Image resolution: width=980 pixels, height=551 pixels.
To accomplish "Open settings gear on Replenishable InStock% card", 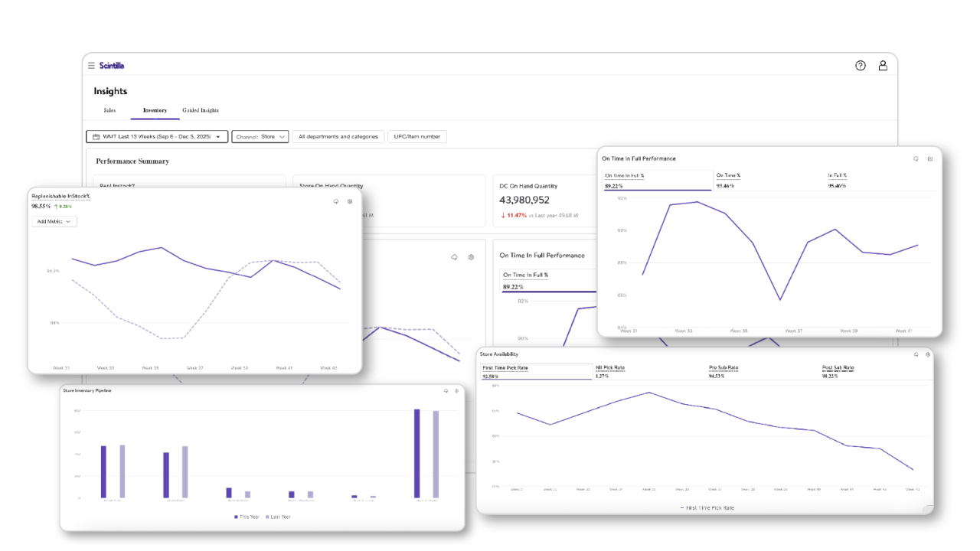I will (x=350, y=201).
